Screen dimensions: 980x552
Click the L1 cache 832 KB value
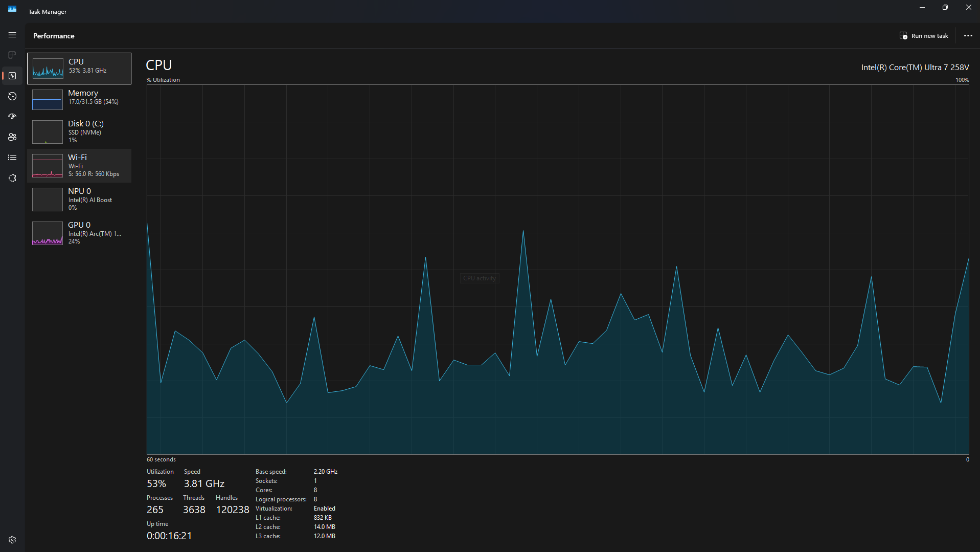[323, 518]
